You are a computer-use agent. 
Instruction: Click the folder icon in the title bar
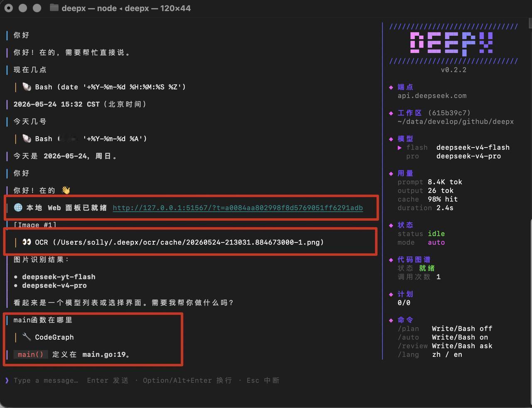coord(54,8)
